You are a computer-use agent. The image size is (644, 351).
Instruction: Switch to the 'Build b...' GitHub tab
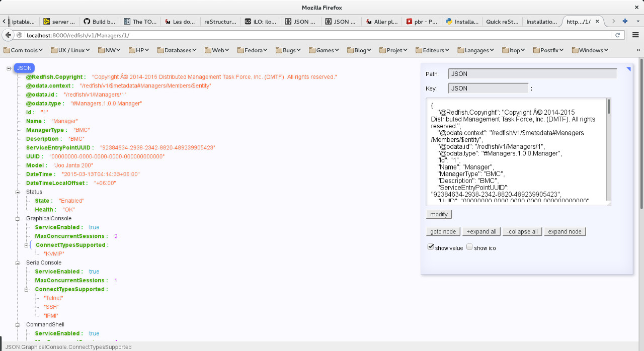pos(99,22)
